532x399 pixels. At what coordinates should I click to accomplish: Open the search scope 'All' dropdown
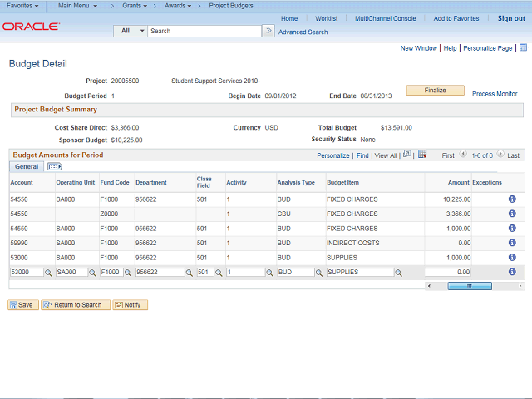tap(131, 31)
